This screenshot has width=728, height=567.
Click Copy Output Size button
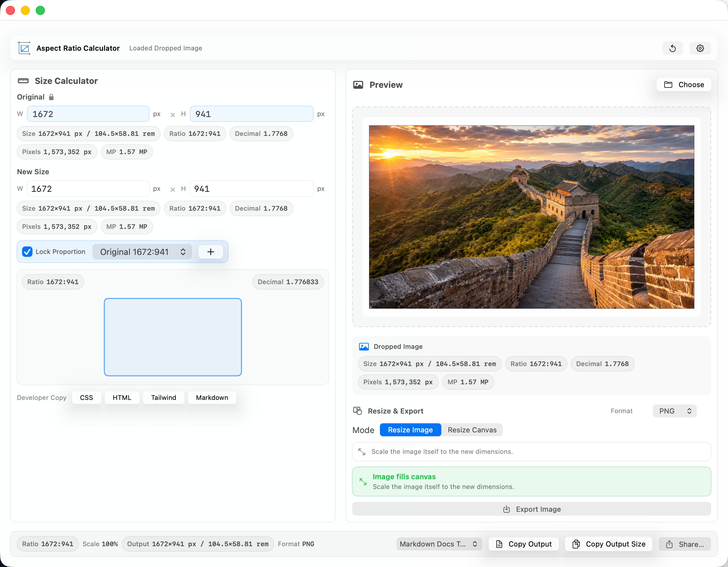609,544
